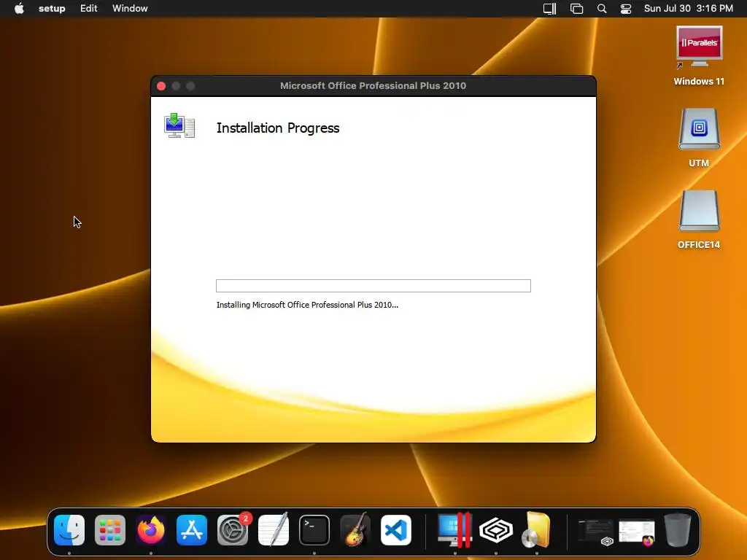The width and height of the screenshot is (747, 560).
Task: Close the Office installer window
Action: pyautogui.click(x=161, y=86)
